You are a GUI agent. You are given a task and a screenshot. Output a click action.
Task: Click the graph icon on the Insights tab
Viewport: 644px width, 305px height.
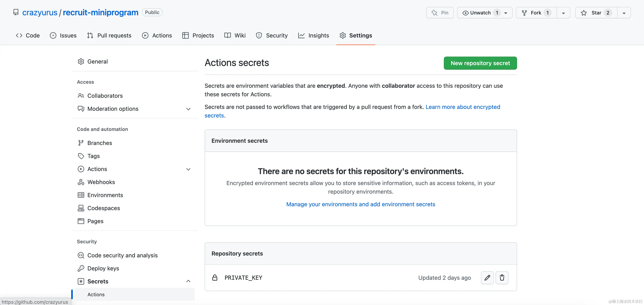click(301, 35)
